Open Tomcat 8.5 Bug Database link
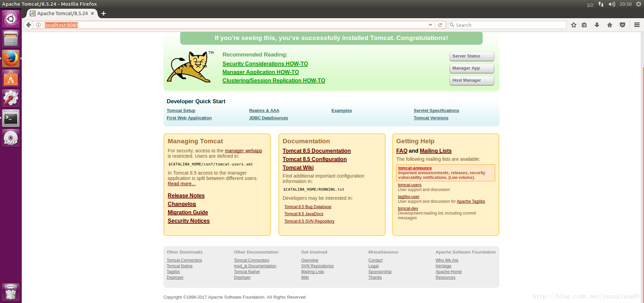This screenshot has height=303, width=644. 308,207
